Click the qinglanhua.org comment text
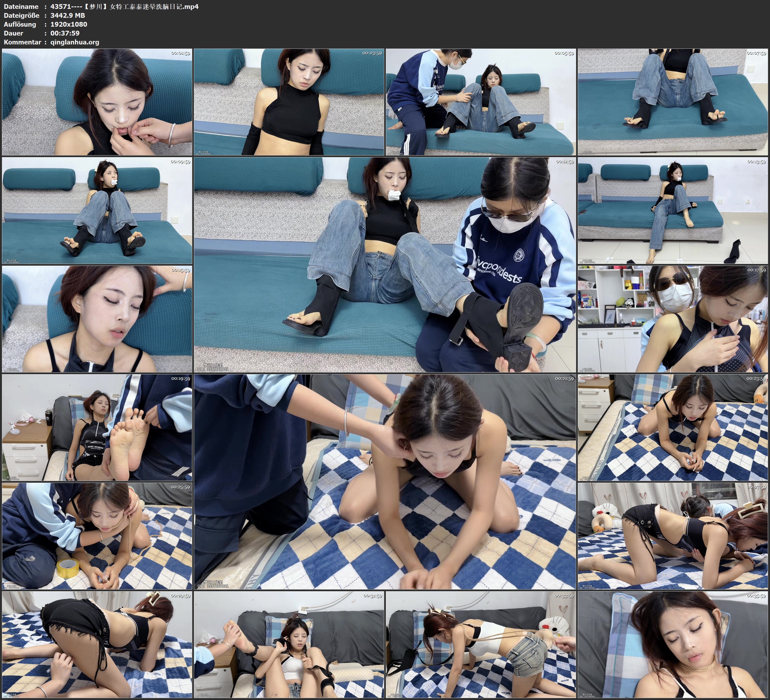The width and height of the screenshot is (770, 700). (75, 42)
